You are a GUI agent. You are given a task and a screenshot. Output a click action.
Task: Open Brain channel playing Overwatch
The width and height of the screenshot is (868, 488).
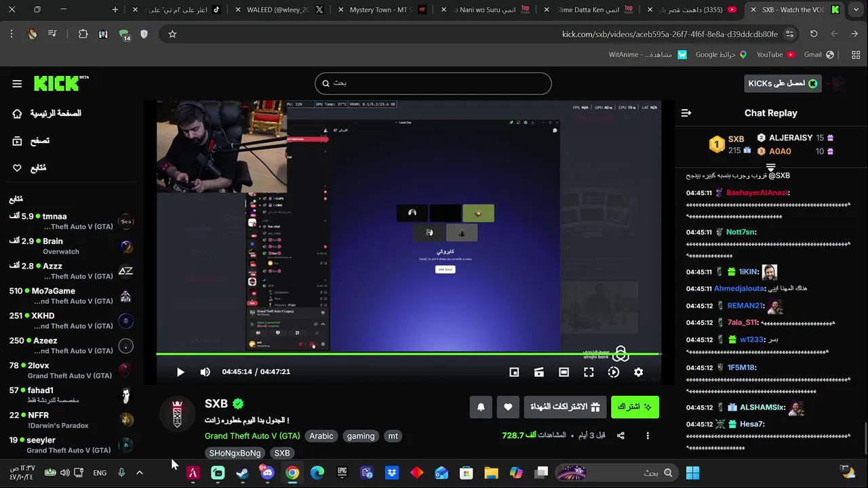[x=71, y=246]
